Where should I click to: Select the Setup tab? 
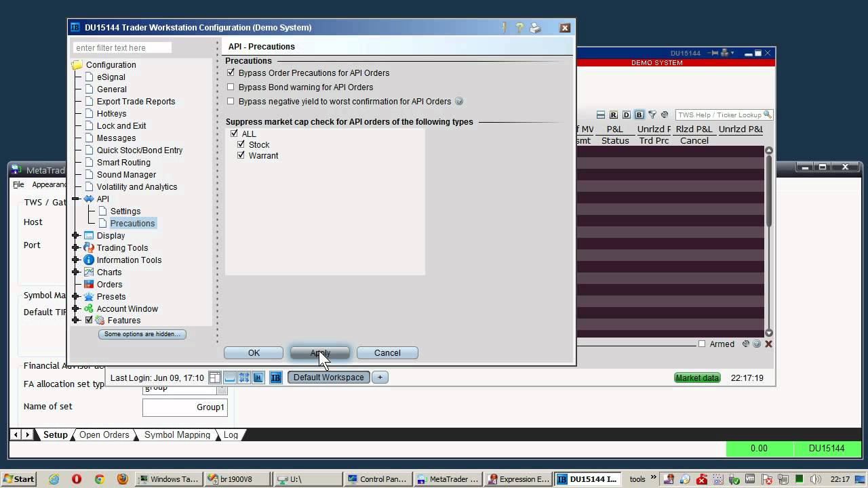(56, 435)
